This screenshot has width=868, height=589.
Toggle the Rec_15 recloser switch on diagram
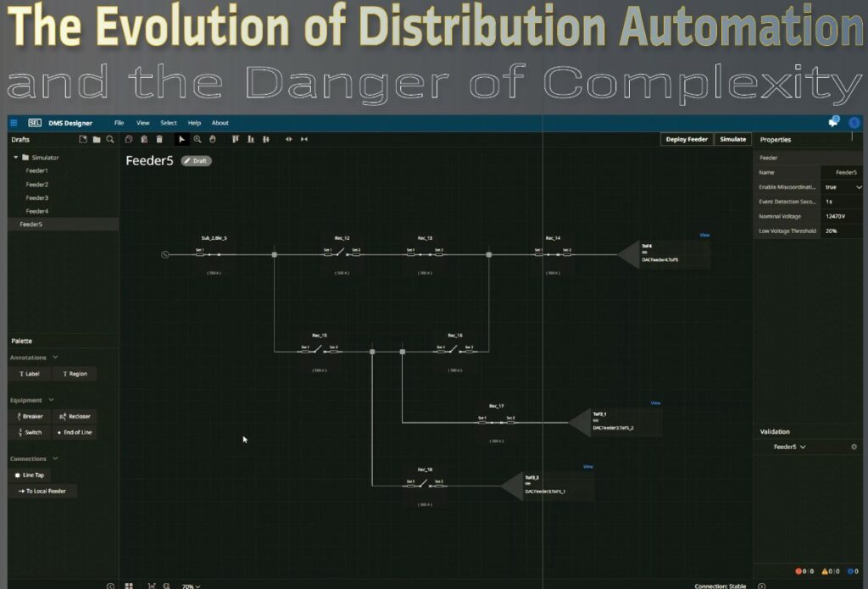[x=319, y=350]
